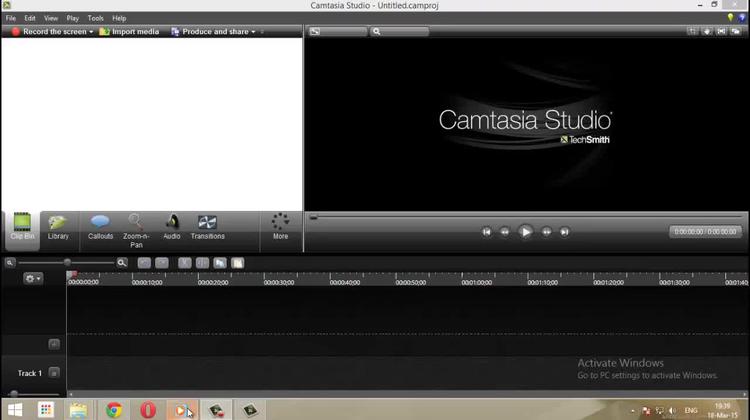Expand Produce and share dropdown arrow
This screenshot has width=750, height=420.
pyautogui.click(x=254, y=32)
